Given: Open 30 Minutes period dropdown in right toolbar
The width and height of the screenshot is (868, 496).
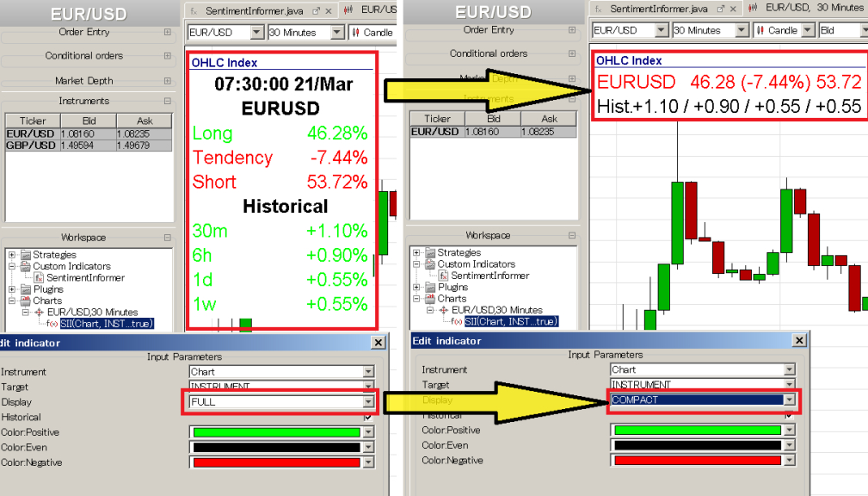Looking at the screenshot, I should pos(742,30).
